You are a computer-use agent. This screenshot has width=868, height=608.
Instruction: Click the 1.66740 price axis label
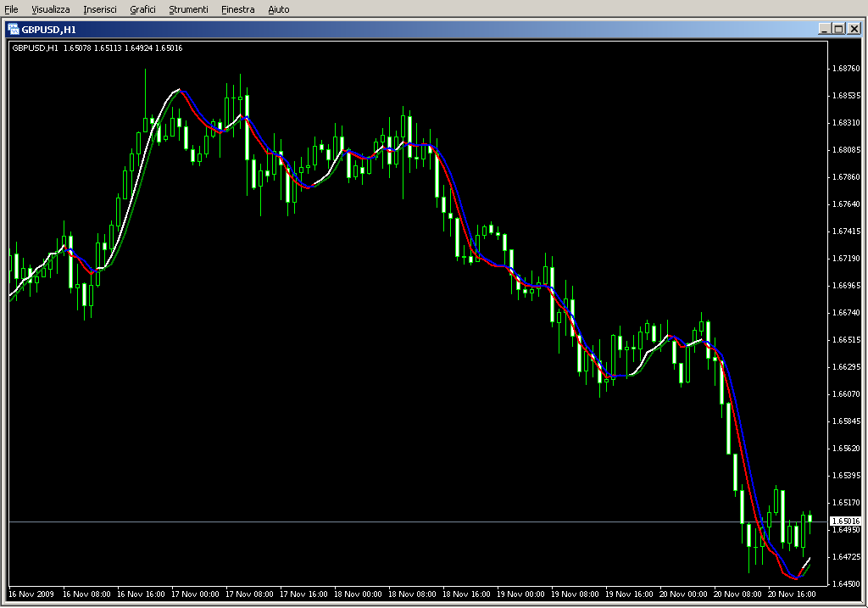[x=846, y=313]
